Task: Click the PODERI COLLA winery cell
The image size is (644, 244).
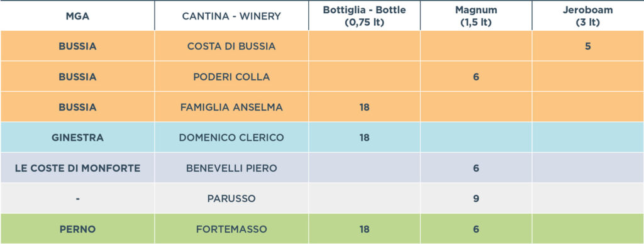Action: (231, 77)
